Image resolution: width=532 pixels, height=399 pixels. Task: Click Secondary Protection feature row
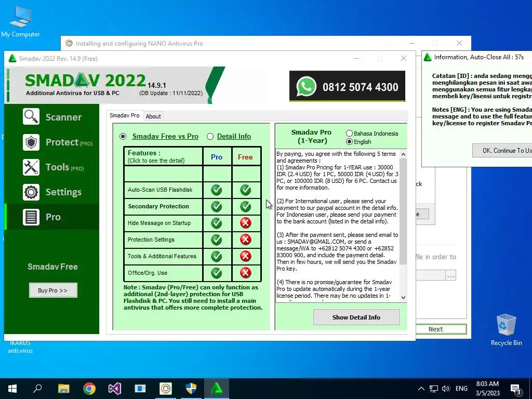(x=163, y=207)
